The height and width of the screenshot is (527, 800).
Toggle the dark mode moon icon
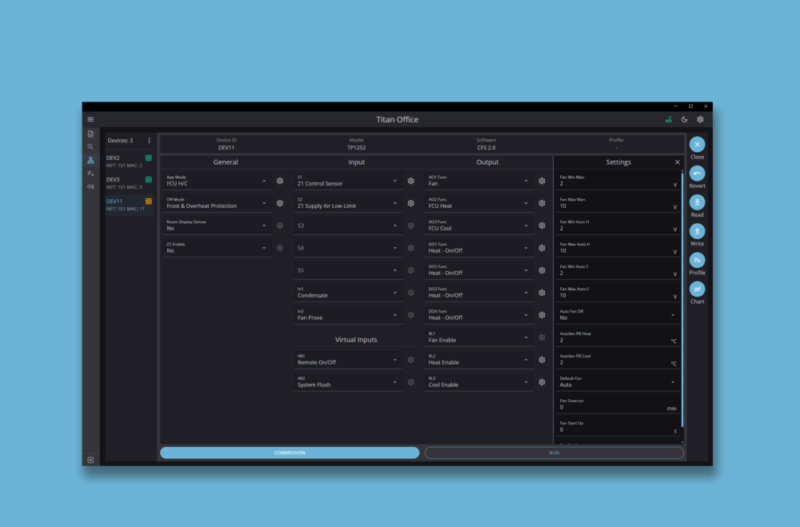click(684, 119)
